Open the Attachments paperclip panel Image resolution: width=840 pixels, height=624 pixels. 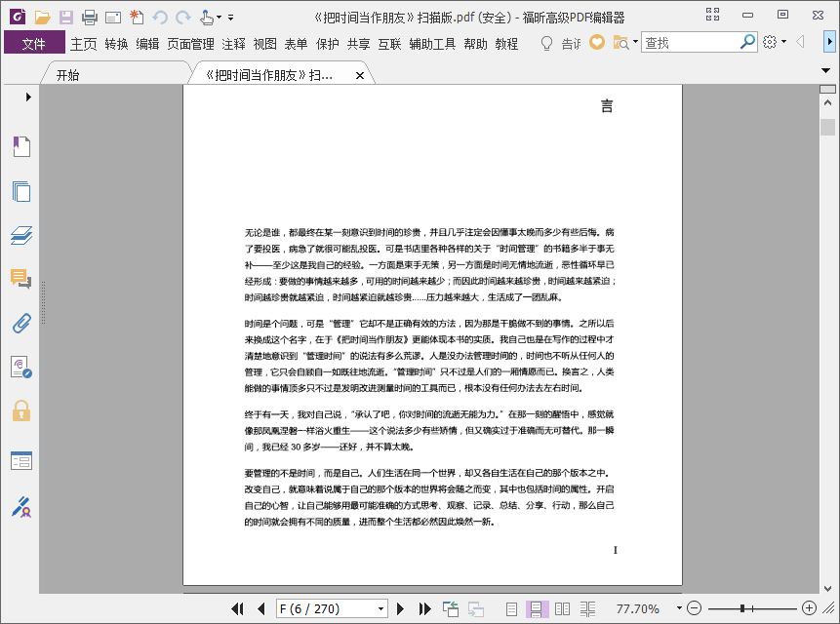point(21,324)
